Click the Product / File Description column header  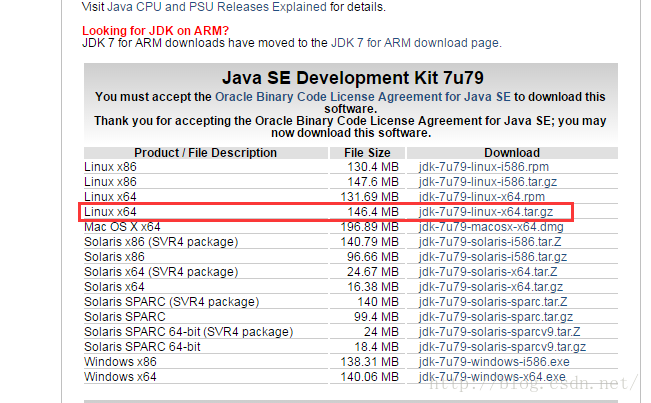click(205, 153)
